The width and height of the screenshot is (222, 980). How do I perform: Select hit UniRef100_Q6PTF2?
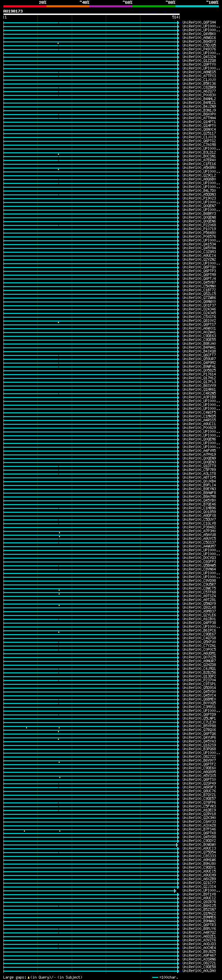tap(199, 764)
